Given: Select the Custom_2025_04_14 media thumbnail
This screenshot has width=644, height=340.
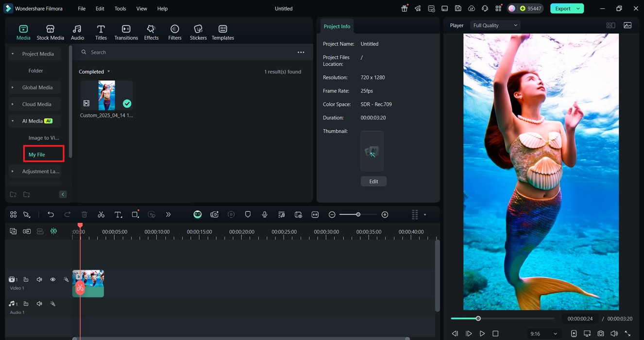Looking at the screenshot, I should click(107, 96).
